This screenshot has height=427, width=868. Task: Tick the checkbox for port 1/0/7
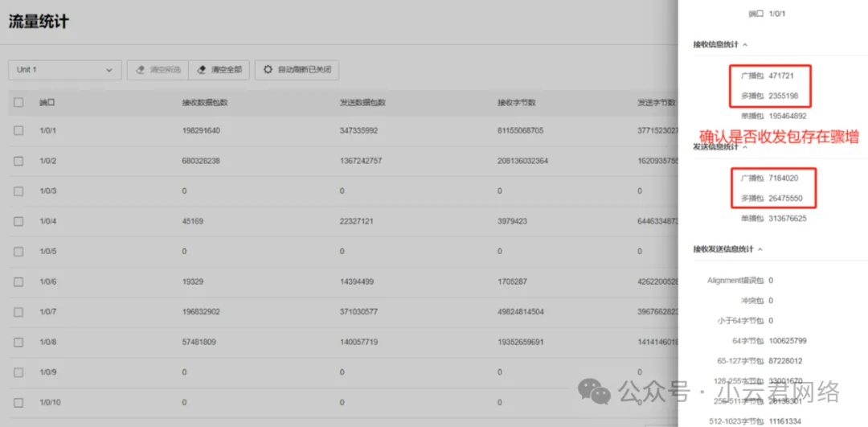tap(18, 311)
